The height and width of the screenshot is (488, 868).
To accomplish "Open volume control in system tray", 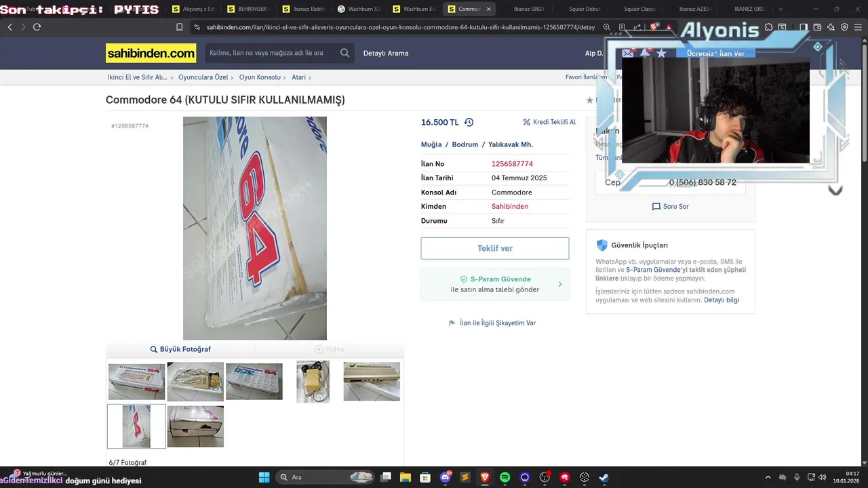I will [823, 477].
